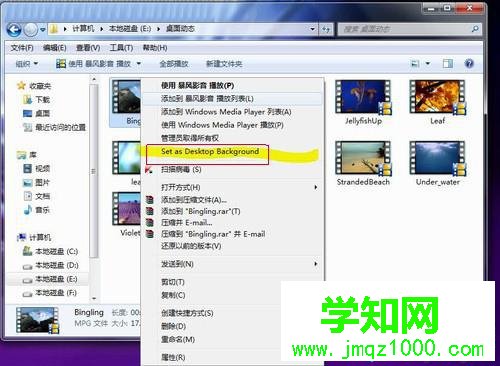500x366 pixels.
Task: Open the 帮助(H) menu
Action: pos(155,48)
